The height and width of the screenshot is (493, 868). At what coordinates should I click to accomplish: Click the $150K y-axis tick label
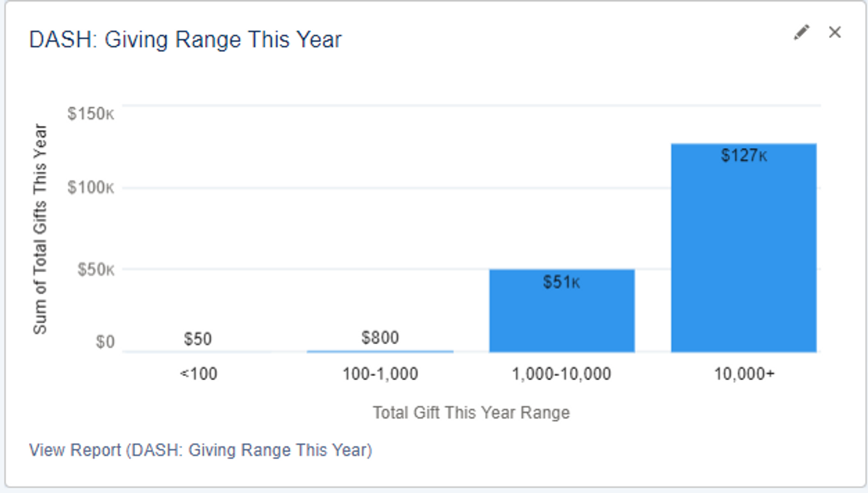[91, 114]
